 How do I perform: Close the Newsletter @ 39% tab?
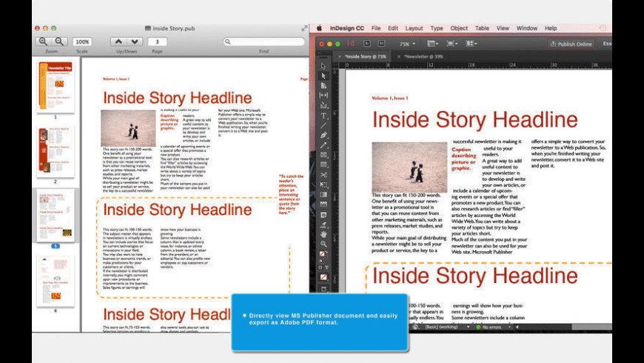399,57
